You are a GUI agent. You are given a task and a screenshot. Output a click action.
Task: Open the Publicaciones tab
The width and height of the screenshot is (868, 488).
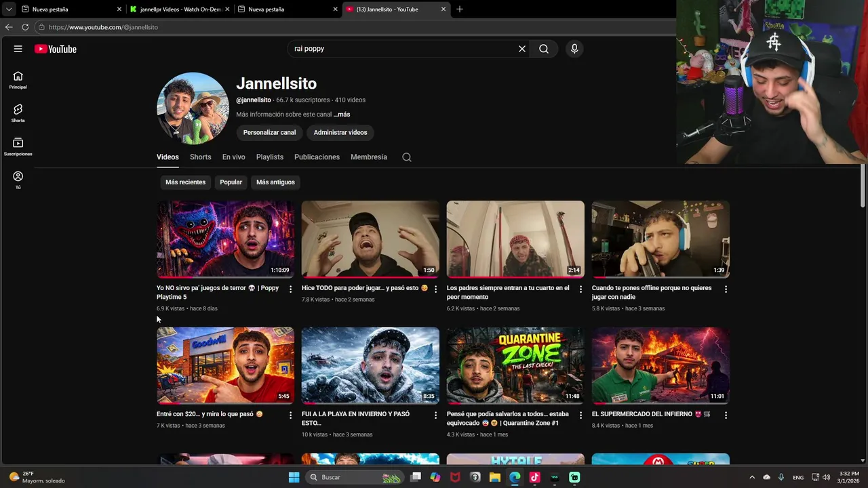click(x=317, y=157)
